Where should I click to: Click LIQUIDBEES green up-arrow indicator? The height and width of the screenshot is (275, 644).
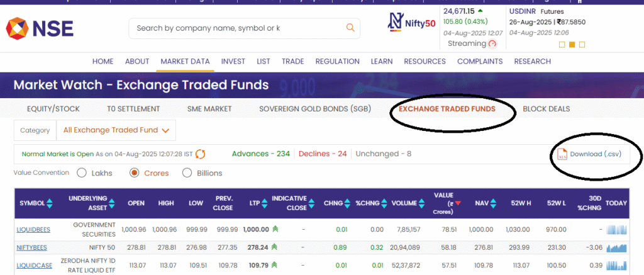click(274, 229)
